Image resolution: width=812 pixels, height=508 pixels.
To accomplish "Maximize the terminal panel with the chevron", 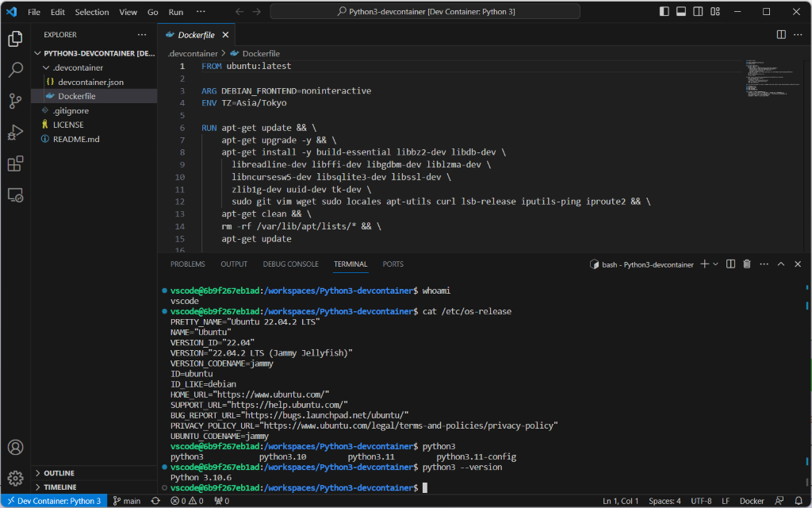I will coord(780,264).
